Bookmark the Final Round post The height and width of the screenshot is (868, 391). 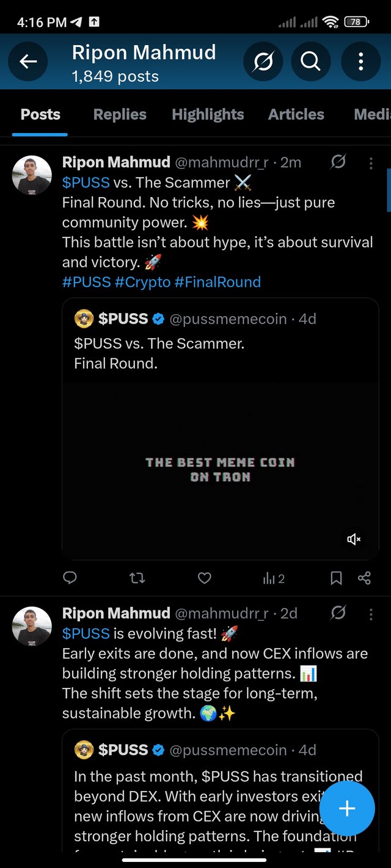point(336,577)
